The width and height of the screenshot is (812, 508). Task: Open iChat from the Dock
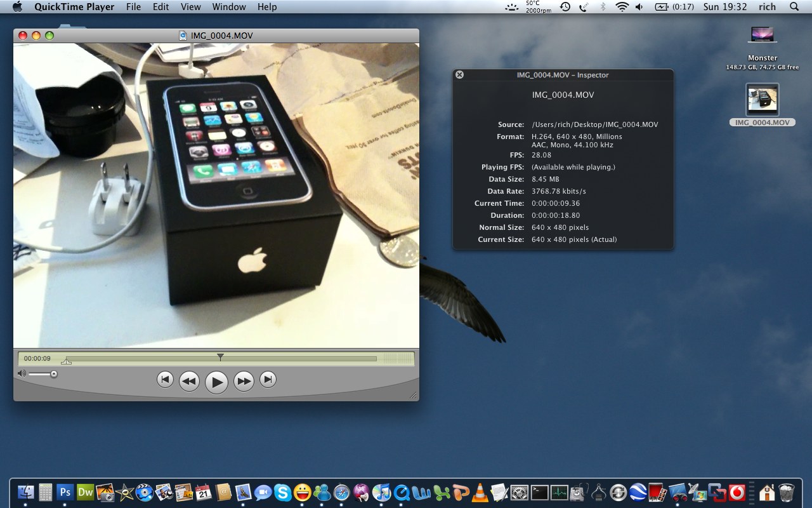pos(263,492)
